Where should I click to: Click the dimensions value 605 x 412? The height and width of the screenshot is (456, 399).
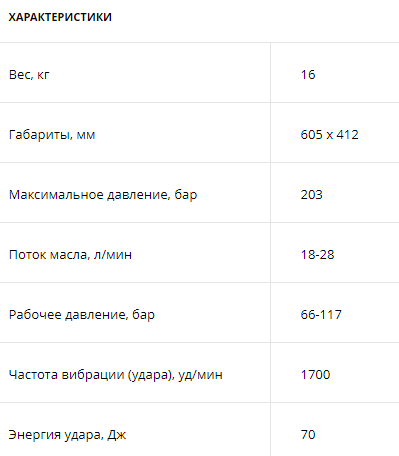coord(329,135)
